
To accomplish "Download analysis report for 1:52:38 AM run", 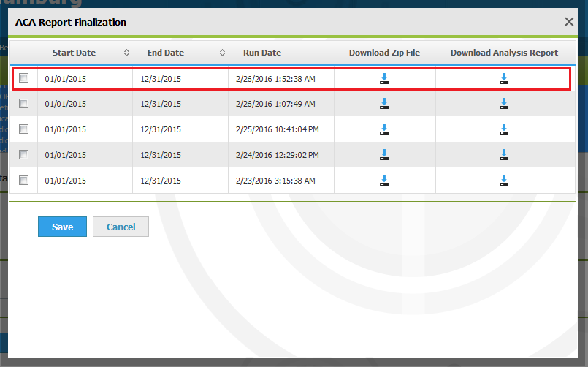I will 503,79.
